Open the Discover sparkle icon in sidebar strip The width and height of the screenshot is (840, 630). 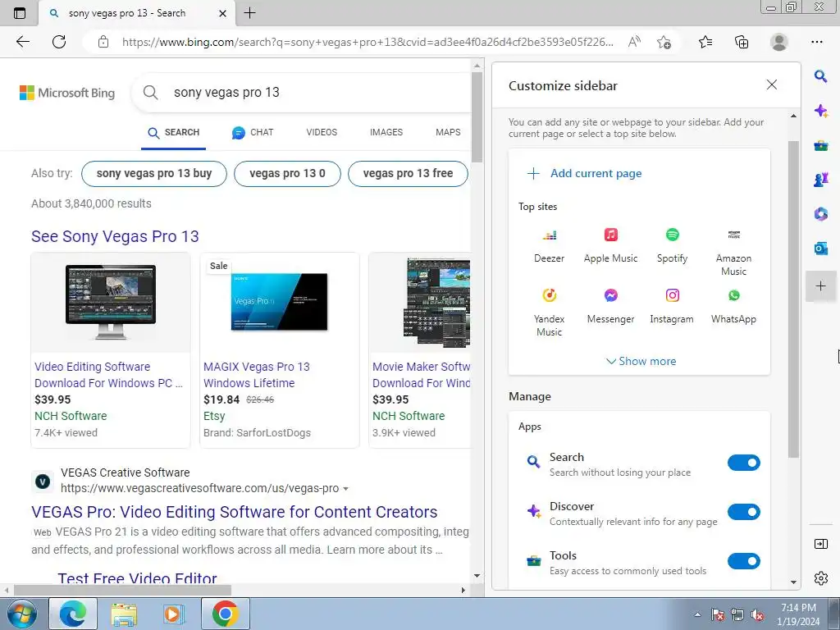click(820, 111)
